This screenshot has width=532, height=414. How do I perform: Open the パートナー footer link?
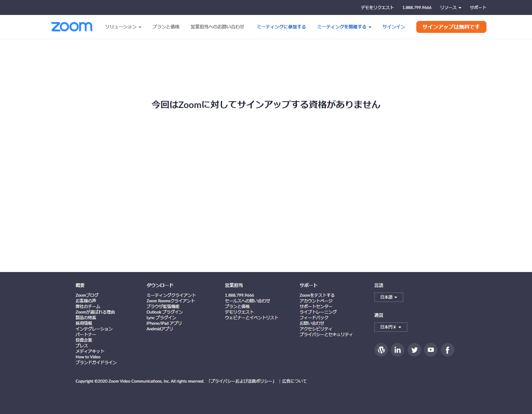click(86, 334)
